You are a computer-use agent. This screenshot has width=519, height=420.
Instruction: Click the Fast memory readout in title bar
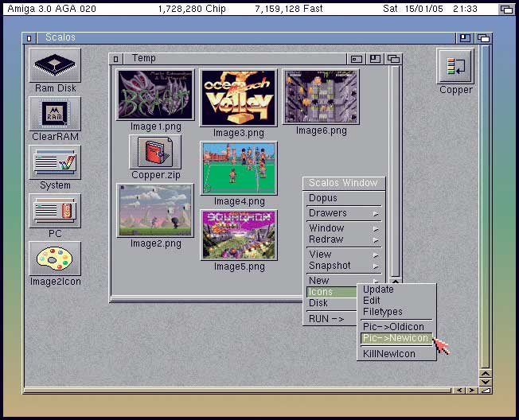click(x=289, y=9)
